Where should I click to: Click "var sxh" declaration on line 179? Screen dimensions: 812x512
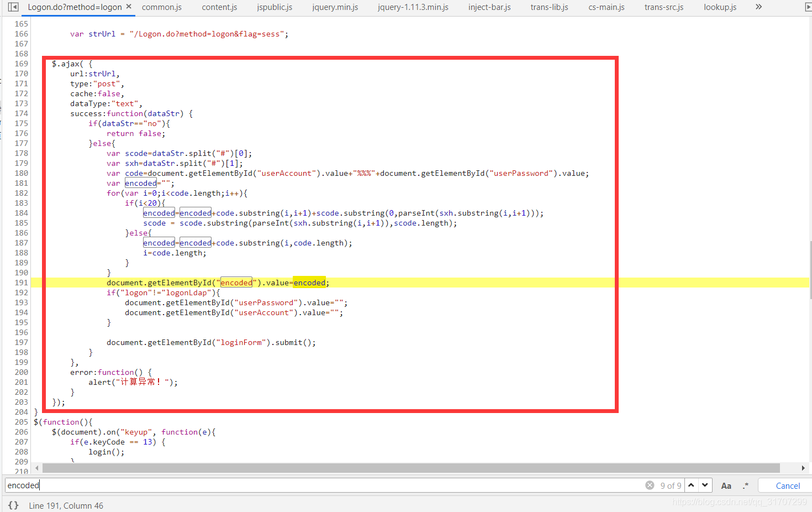(123, 163)
